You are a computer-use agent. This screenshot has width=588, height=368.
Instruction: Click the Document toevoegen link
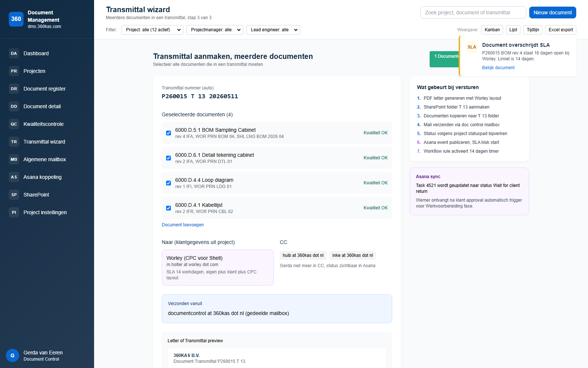click(x=183, y=225)
